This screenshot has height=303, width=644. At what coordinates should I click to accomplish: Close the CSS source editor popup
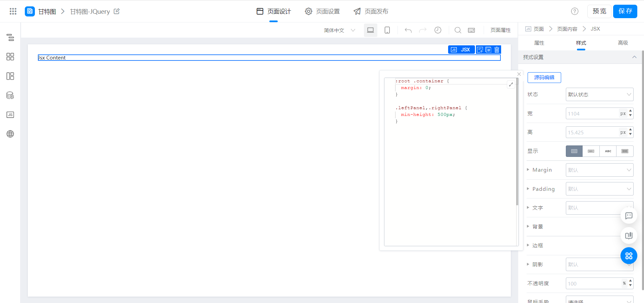(519, 74)
